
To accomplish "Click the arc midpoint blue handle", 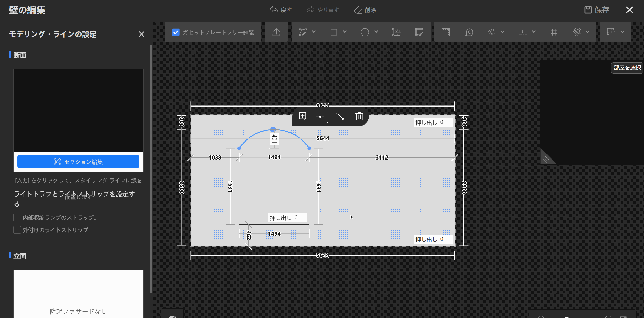I will click(x=273, y=130).
